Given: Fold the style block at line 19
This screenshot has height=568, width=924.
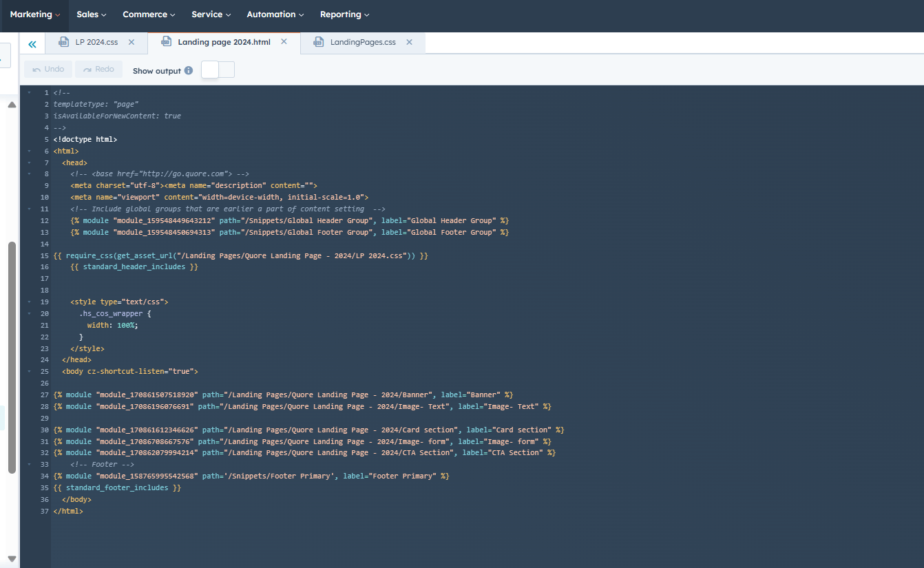Looking at the screenshot, I should (x=29, y=302).
